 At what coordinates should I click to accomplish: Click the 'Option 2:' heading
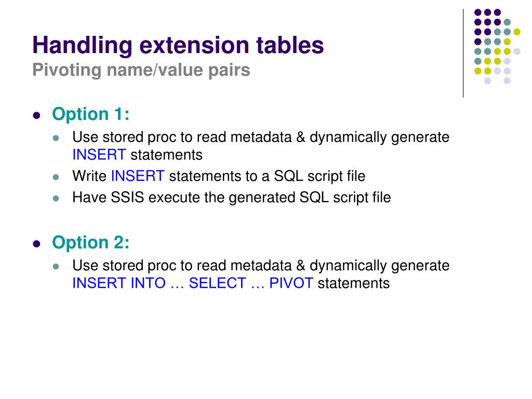click(90, 242)
